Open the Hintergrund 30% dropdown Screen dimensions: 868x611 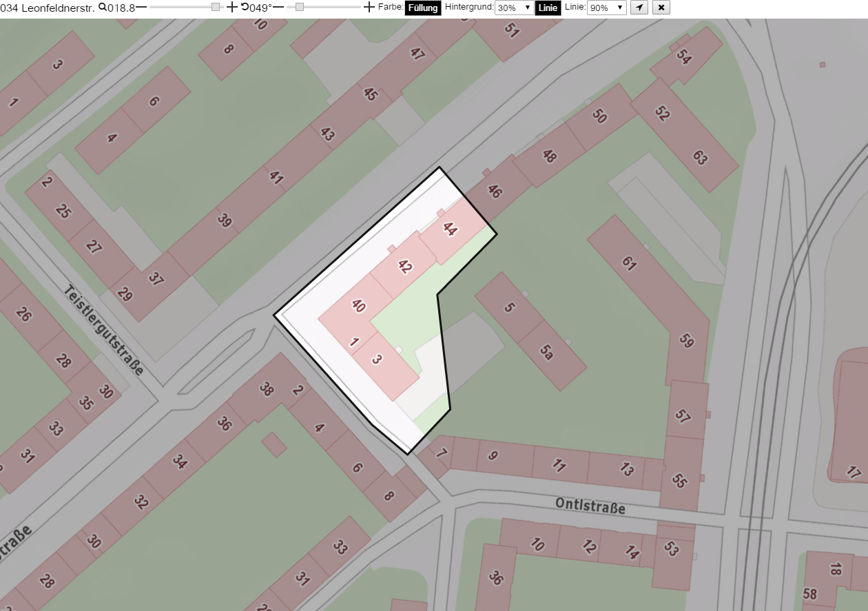coord(514,8)
